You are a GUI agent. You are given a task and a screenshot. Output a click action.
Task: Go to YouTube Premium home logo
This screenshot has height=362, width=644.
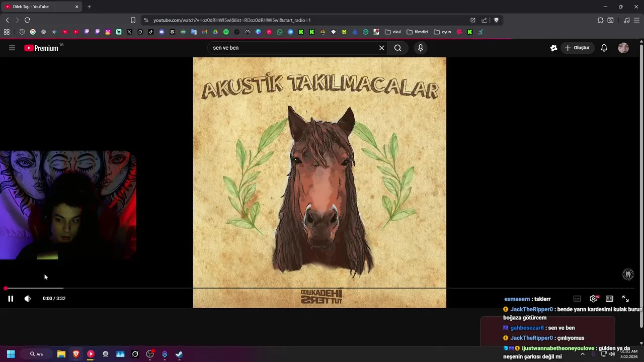click(x=41, y=48)
